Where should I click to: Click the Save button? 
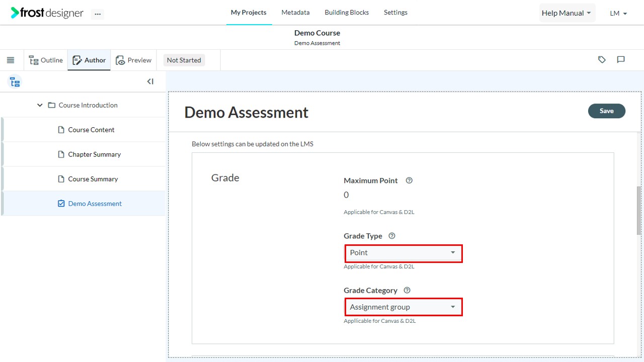tap(606, 111)
